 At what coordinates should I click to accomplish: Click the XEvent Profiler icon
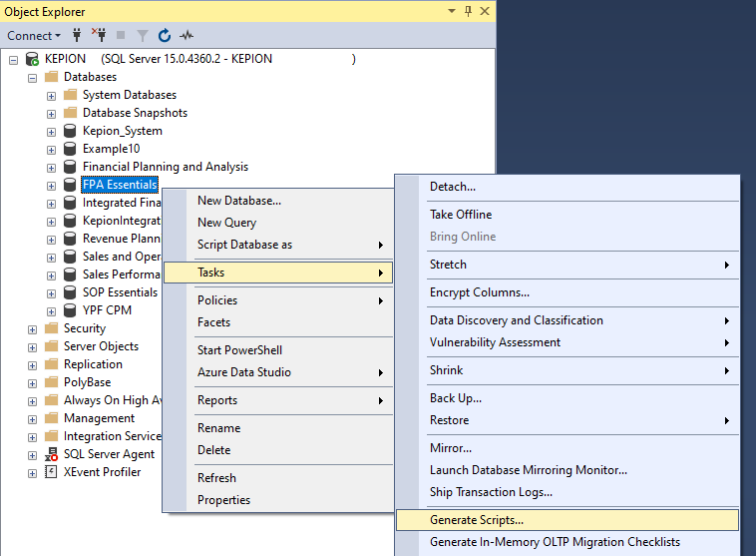51,472
